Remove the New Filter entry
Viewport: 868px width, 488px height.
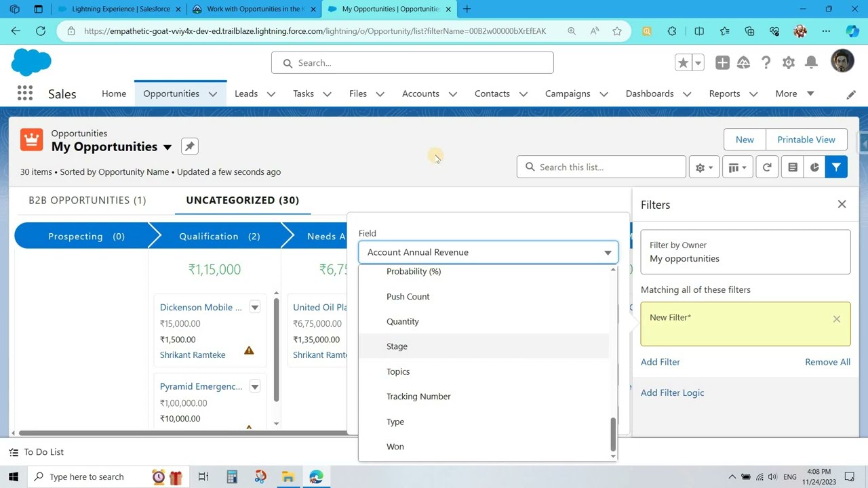pyautogui.click(x=837, y=319)
